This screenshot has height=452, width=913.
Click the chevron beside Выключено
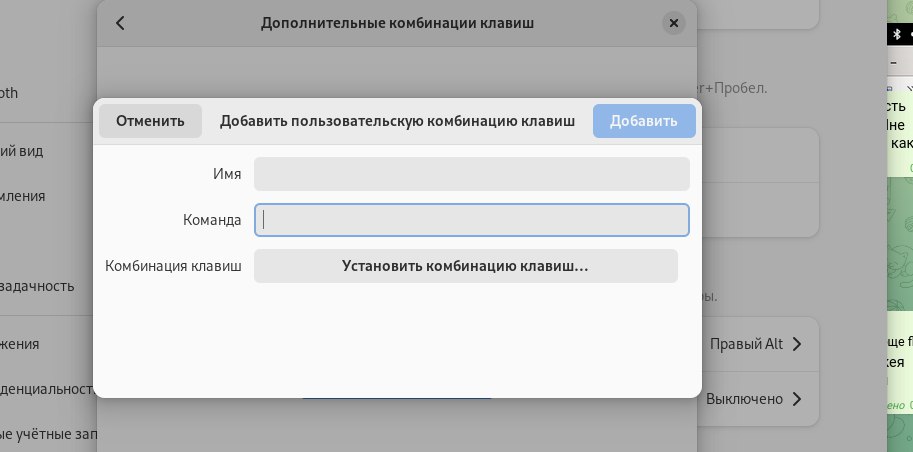pos(797,399)
